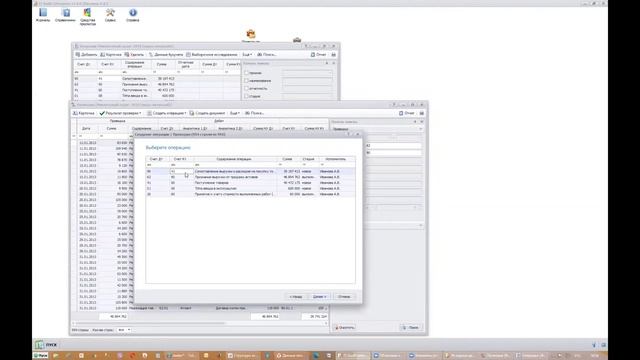
Task: Click the Windows Start button
Action: click(40, 356)
